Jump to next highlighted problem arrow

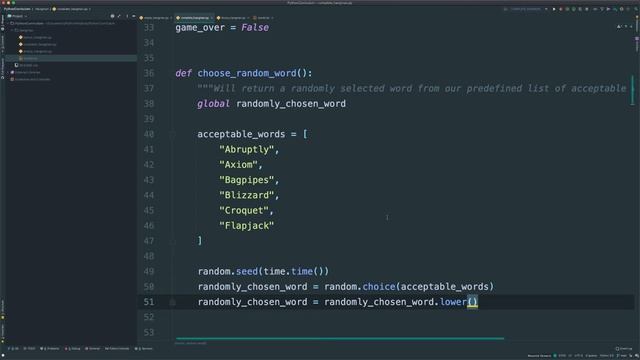(631, 27)
